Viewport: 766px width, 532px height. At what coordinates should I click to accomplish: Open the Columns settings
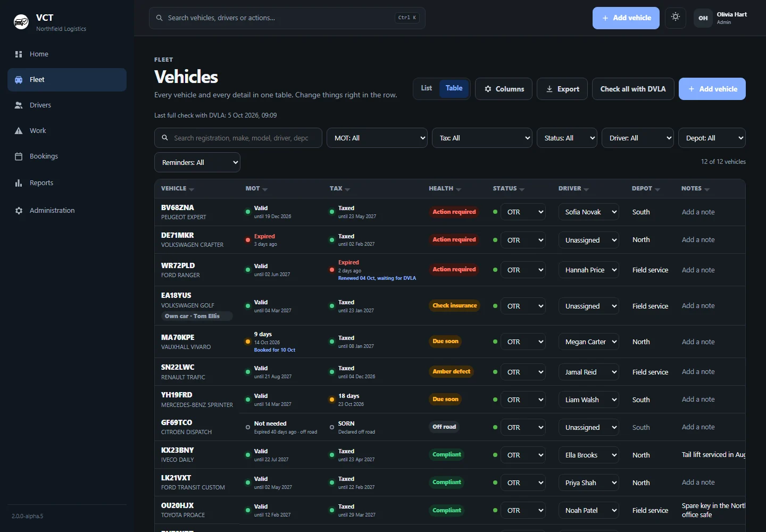click(x=504, y=89)
